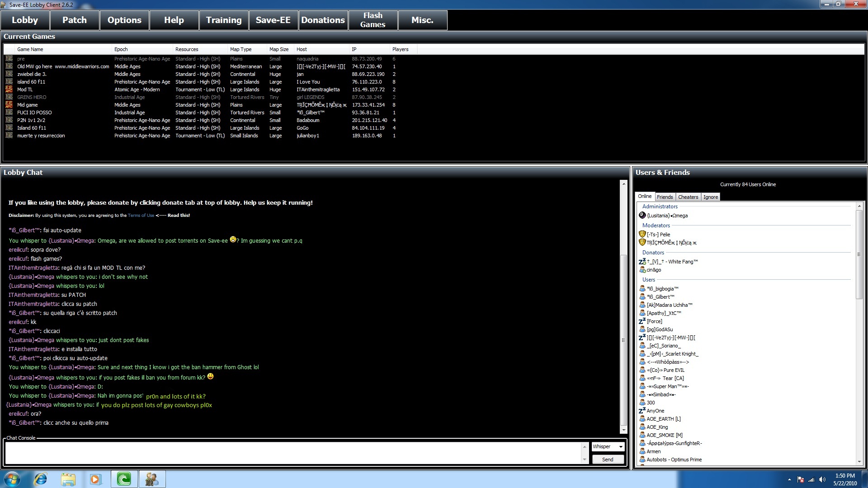Open Internet Explorer from the taskbar
The image size is (868, 488).
coord(41,479)
